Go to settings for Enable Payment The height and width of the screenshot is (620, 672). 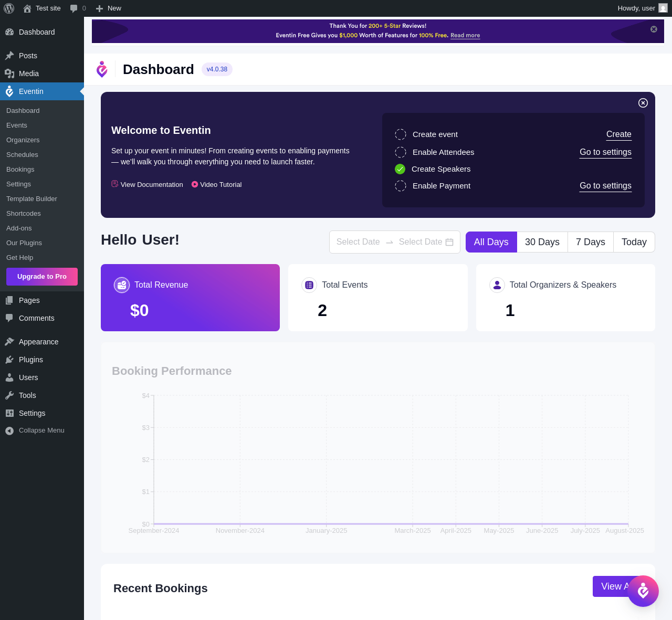[x=605, y=186]
